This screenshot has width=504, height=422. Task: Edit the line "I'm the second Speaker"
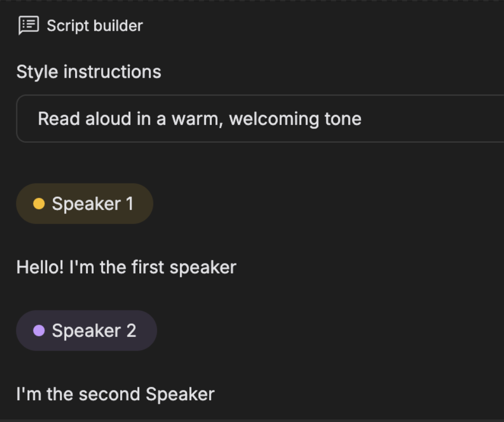(115, 394)
